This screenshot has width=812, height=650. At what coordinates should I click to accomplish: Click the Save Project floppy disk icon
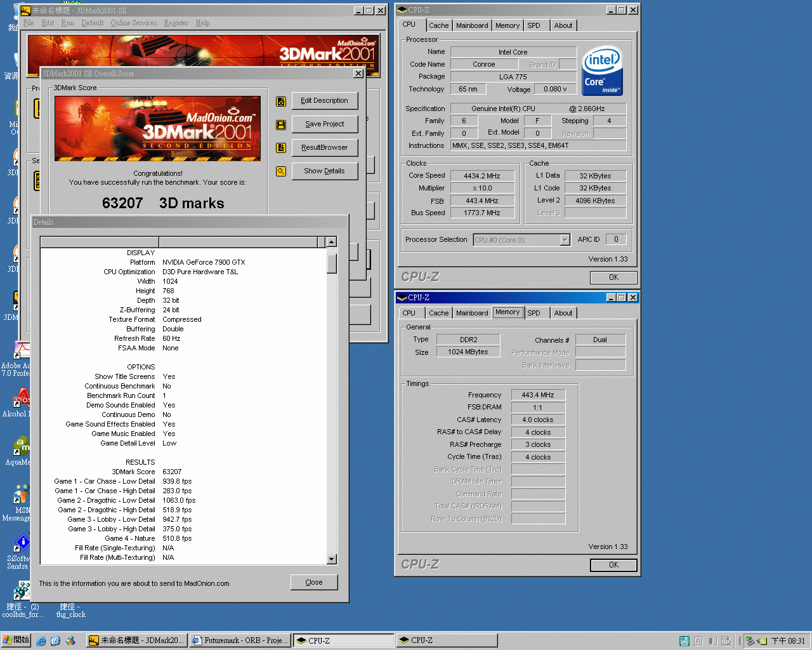[x=281, y=125]
